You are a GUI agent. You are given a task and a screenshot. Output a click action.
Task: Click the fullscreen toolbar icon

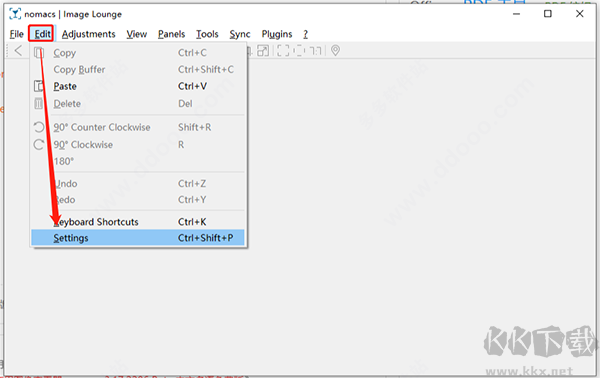283,51
